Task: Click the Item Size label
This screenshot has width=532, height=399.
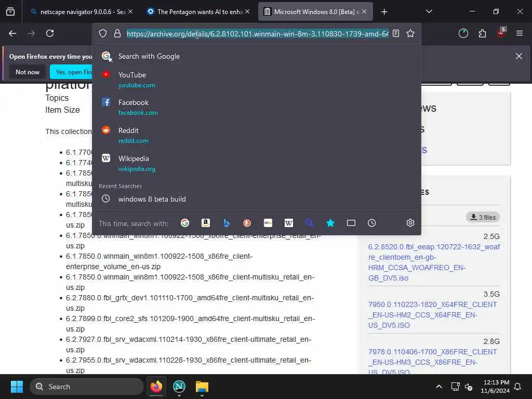Action: click(62, 110)
